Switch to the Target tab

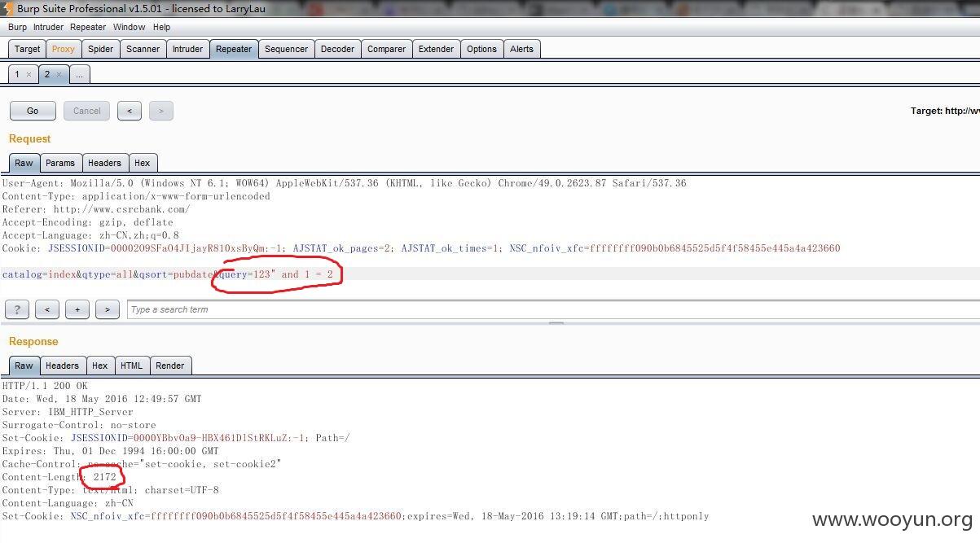[27, 49]
